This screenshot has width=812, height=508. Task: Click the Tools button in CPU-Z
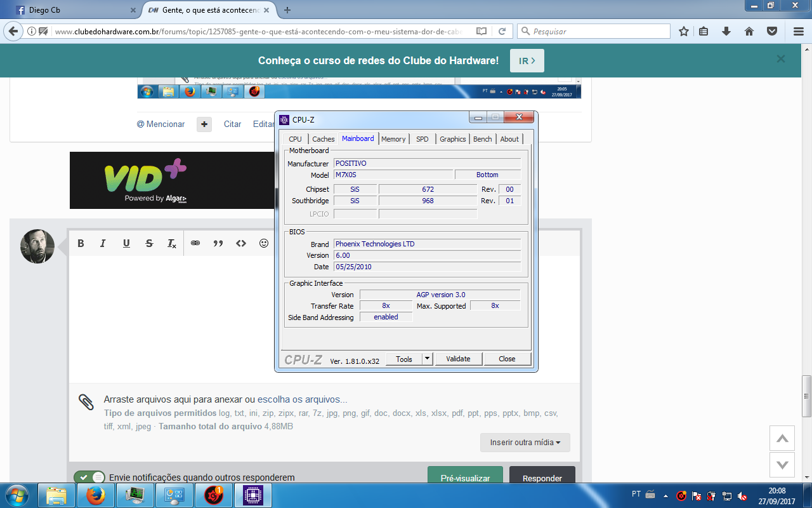point(404,359)
